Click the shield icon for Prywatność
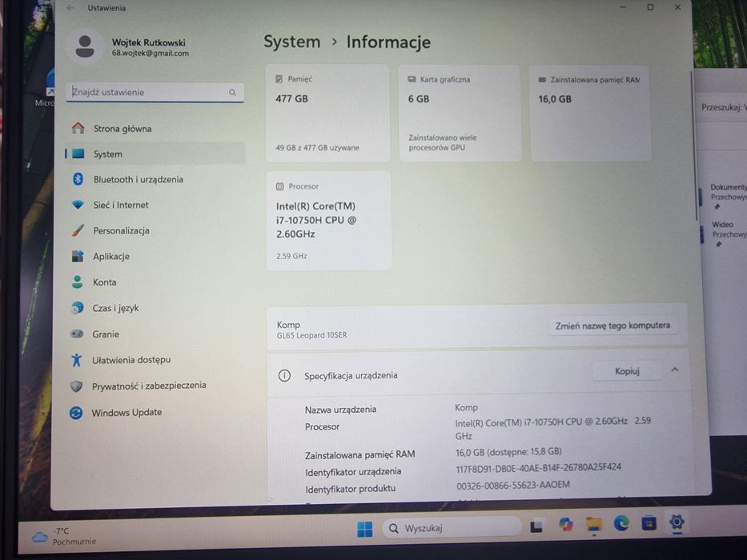The image size is (747, 560). click(x=76, y=386)
